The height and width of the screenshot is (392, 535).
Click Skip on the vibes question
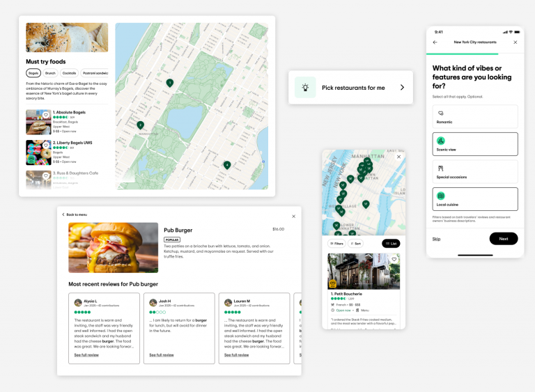[436, 239]
